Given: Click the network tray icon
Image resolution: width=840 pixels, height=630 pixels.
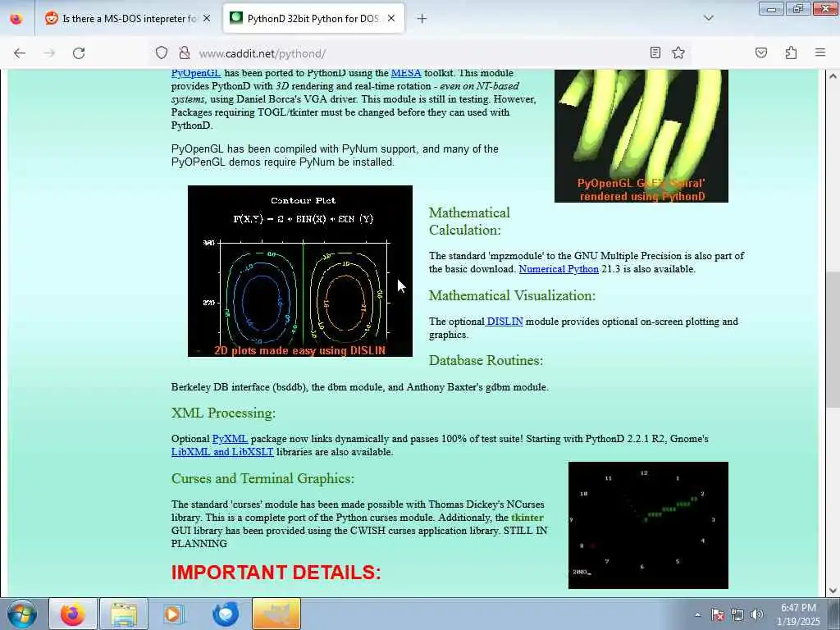Looking at the screenshot, I should coord(737,614).
